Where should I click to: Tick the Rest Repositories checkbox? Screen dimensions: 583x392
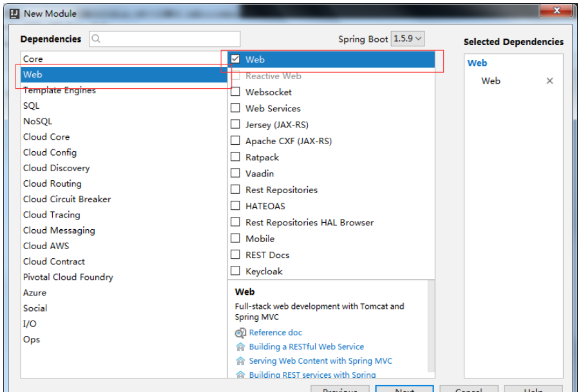click(235, 190)
